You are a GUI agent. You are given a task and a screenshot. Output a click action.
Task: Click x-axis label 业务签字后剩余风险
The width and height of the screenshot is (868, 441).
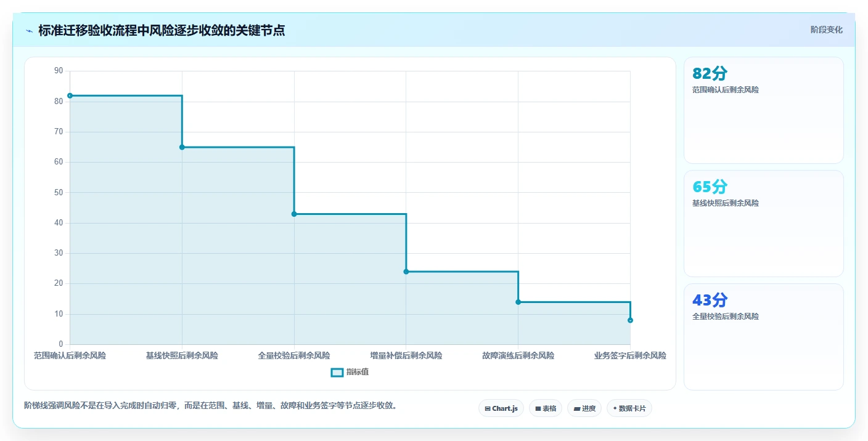(630, 356)
